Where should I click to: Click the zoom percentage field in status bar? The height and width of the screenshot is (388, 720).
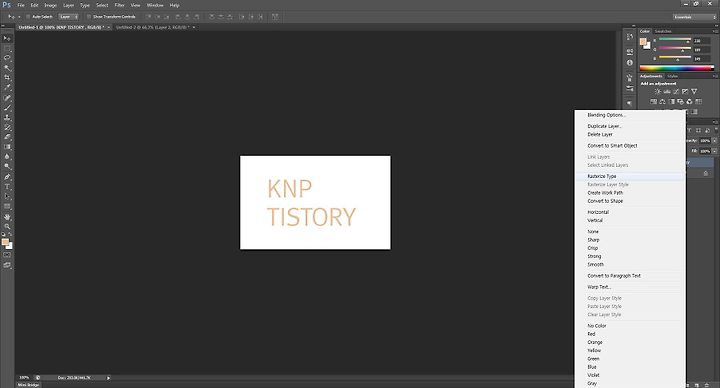24,378
